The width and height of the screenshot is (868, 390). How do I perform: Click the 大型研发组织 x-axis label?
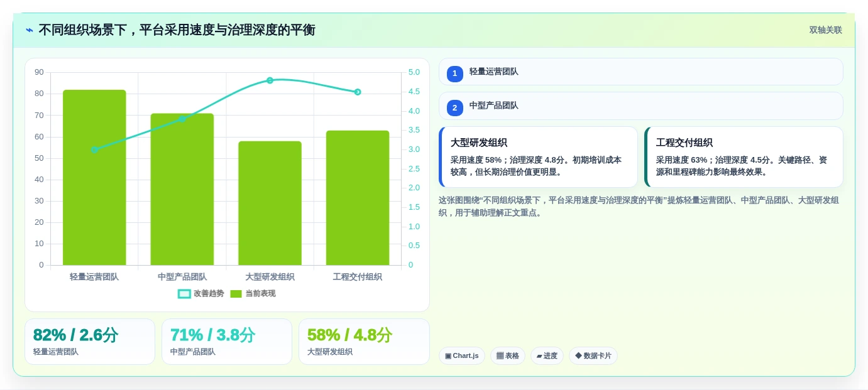[x=270, y=277]
